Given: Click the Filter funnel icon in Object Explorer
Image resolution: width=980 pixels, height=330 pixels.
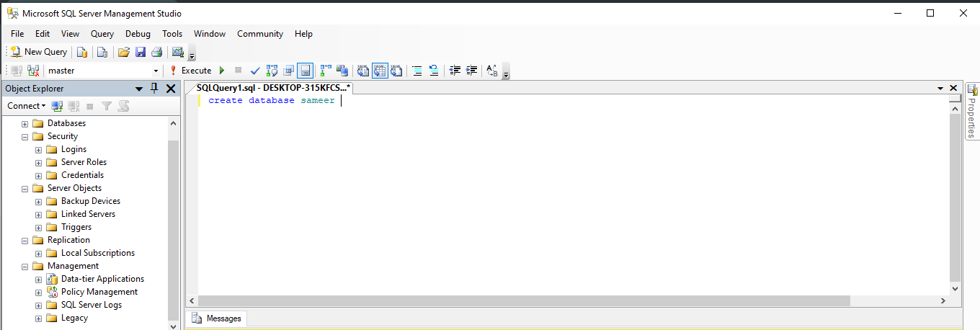Looking at the screenshot, I should coord(107,106).
